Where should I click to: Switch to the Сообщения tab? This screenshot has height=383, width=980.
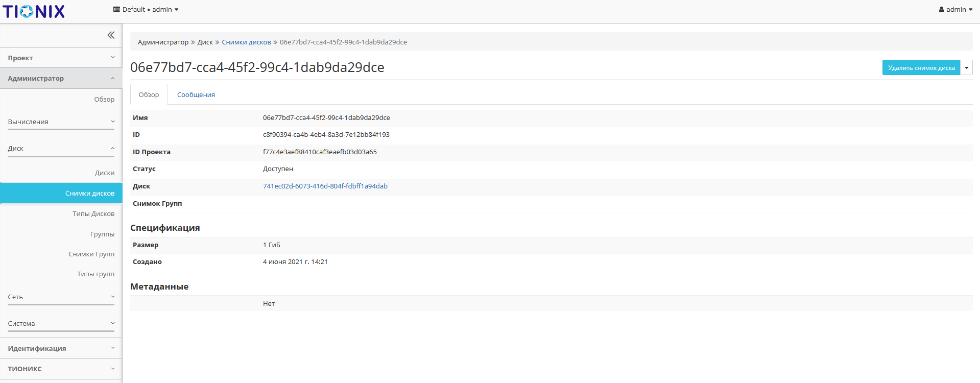point(196,95)
